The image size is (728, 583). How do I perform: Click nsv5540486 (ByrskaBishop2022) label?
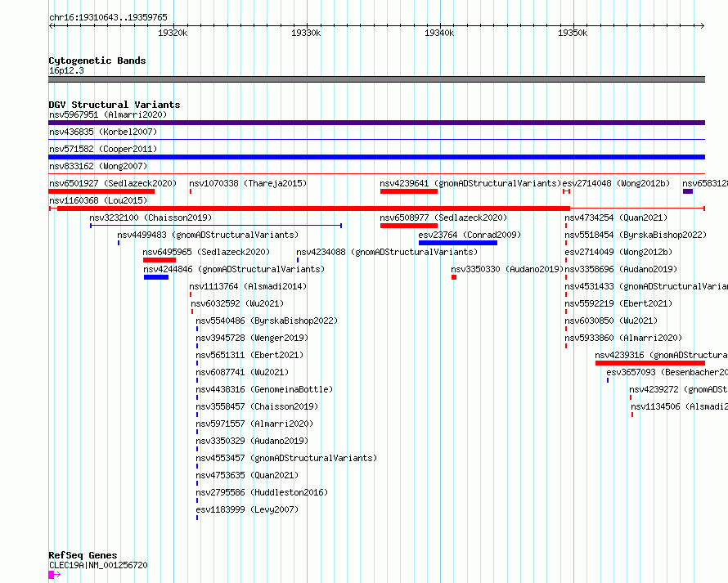click(267, 321)
